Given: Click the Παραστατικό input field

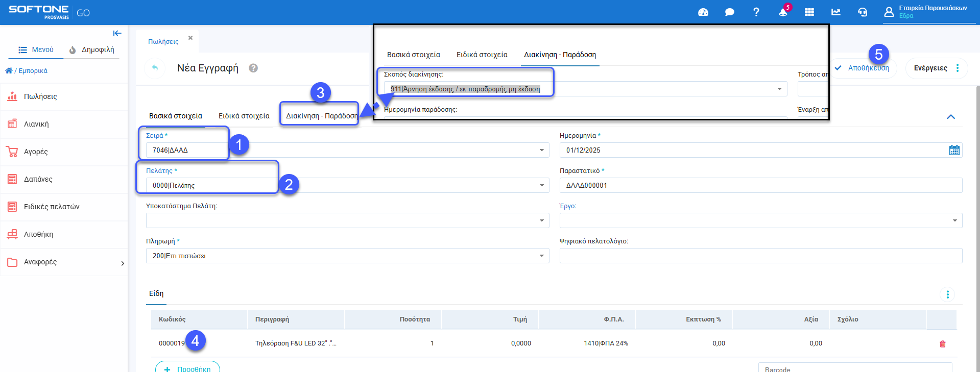Looking at the screenshot, I should pos(760,186).
